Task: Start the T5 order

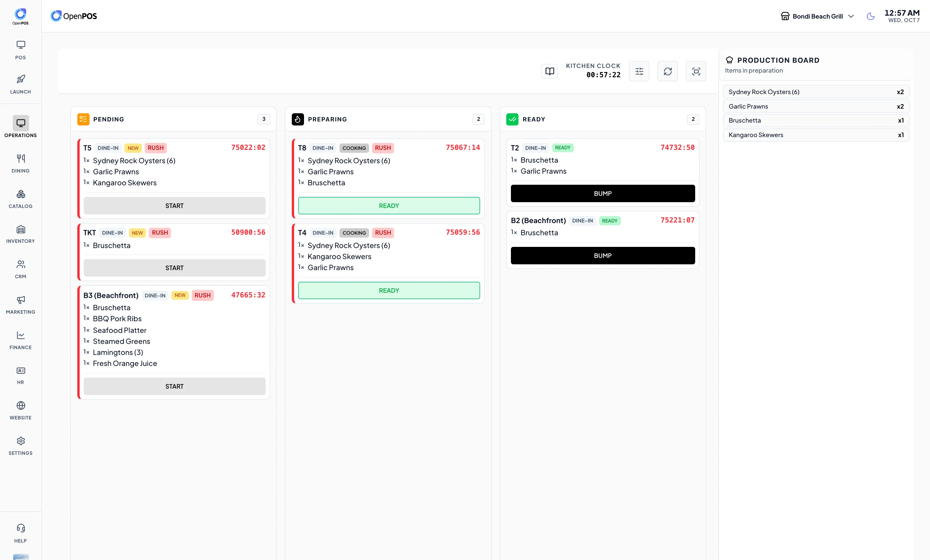Action: pyautogui.click(x=174, y=206)
